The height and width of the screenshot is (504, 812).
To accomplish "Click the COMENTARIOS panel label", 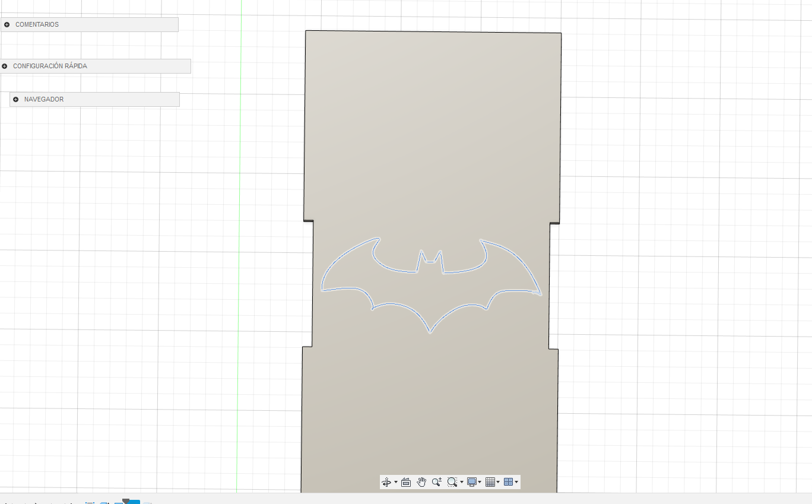I will point(37,24).
